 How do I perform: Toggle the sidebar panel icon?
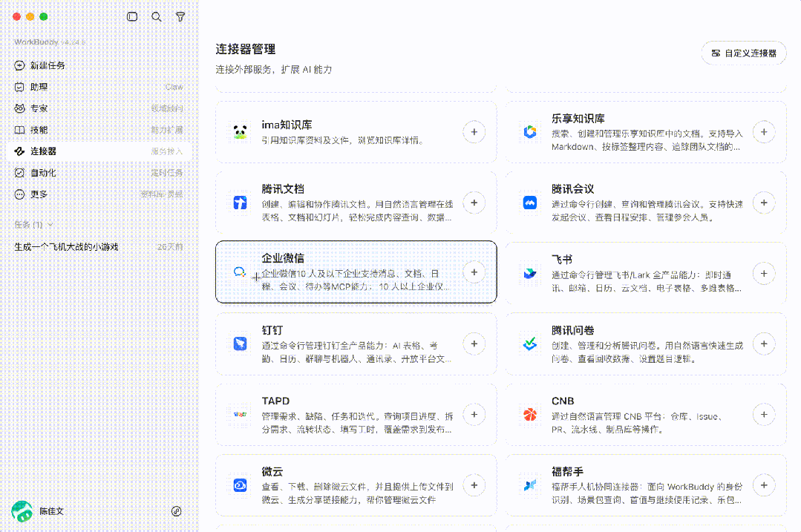tap(132, 17)
